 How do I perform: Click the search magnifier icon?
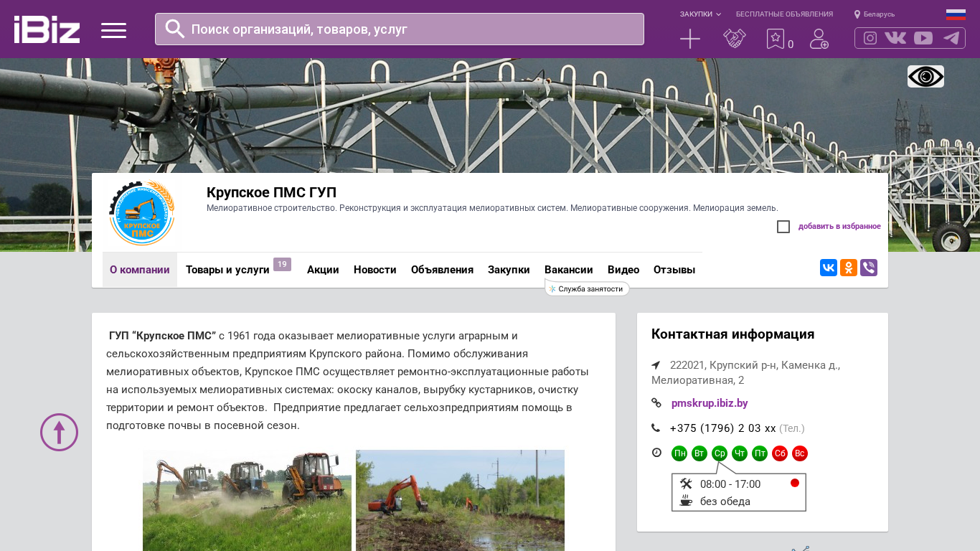pyautogui.click(x=175, y=29)
